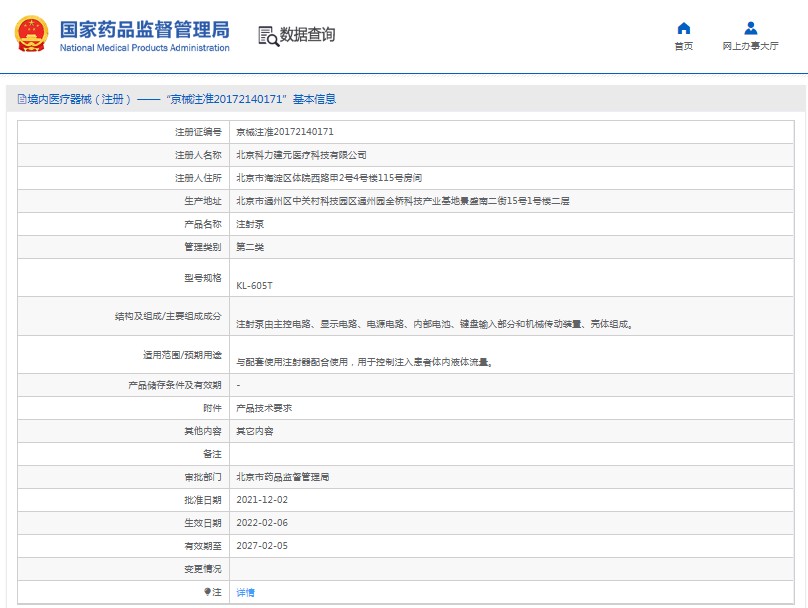
Task: Select the product name 注射泵
Action: (x=250, y=224)
